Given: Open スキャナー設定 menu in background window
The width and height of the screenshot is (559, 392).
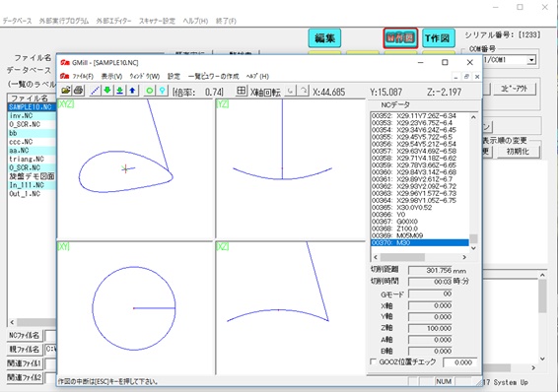Looking at the screenshot, I should click(x=157, y=21).
